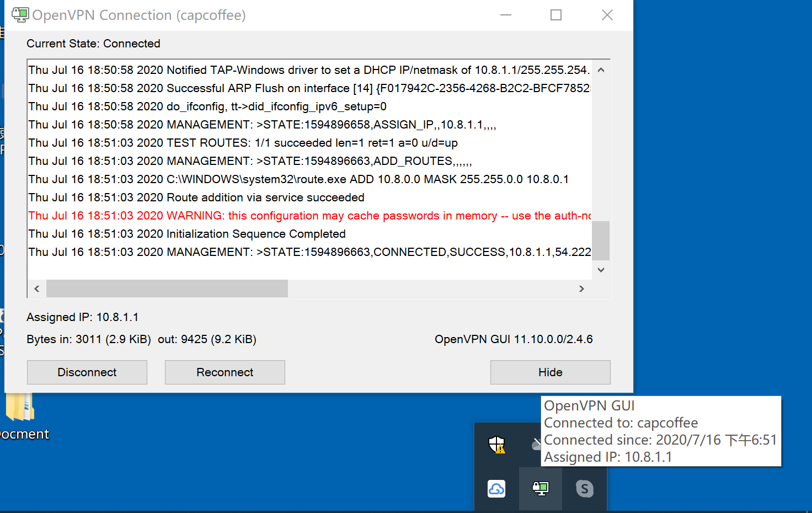812x513 pixels.
Task: Click the left arrow of the horizontal scrollbar
Action: (36, 288)
